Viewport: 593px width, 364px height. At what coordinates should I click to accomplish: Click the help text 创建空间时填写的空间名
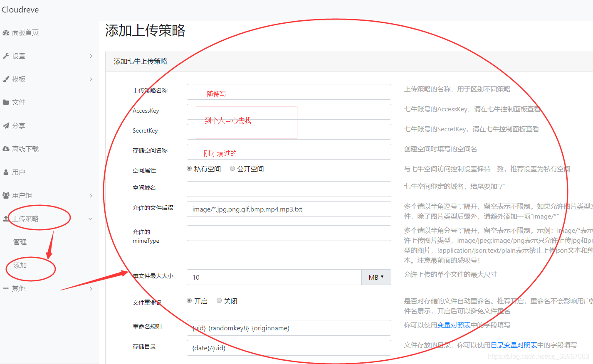[x=440, y=149]
